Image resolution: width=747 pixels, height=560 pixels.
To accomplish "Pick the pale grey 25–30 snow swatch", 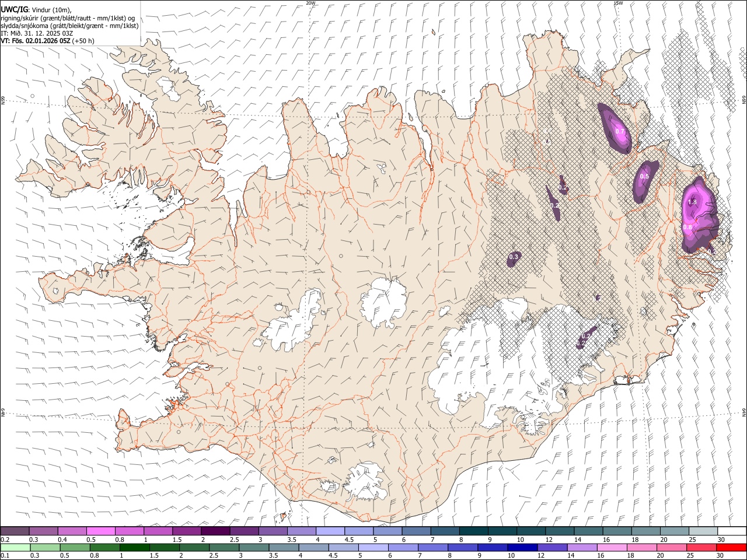I will tap(703, 531).
